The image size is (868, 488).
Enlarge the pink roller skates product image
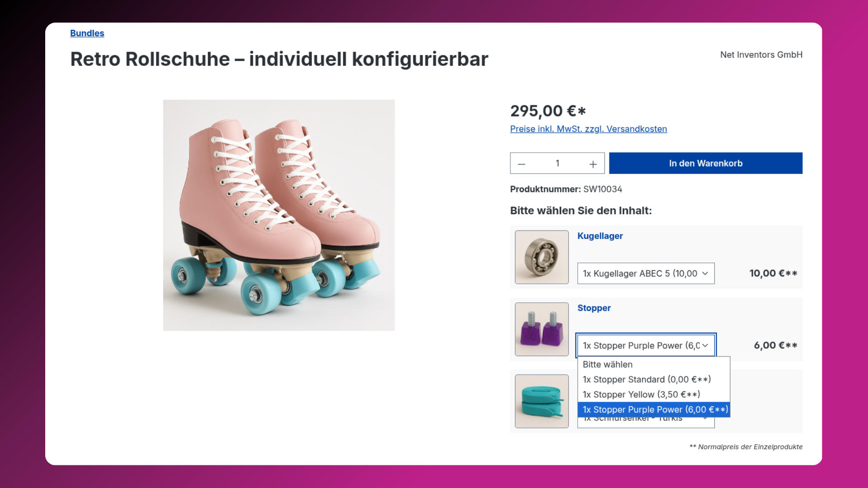(x=279, y=215)
